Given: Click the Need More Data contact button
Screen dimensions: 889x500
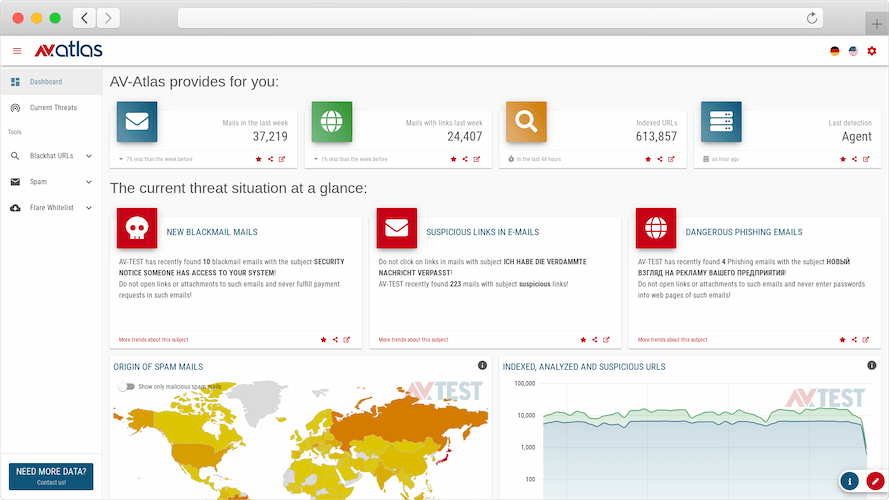Looking at the screenshot, I should coord(51,476).
